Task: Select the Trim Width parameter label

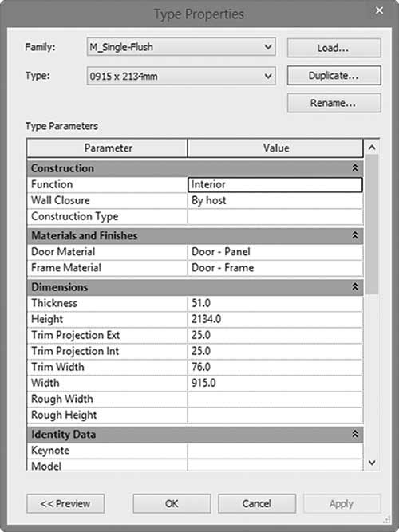Action: (57, 367)
